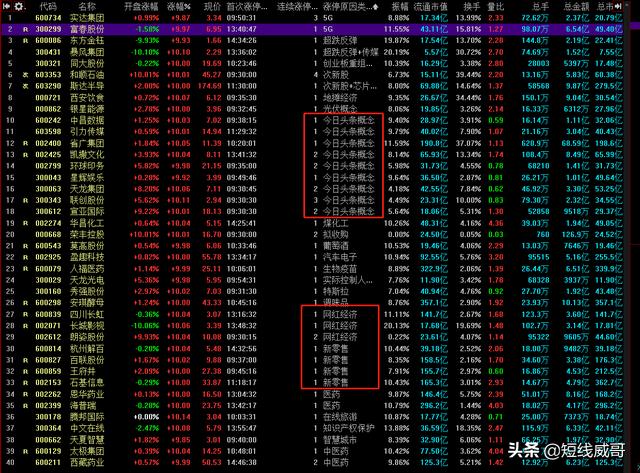Image resolution: width=640 pixels, height=473 pixels.
Task: Select the highlighted stock name 富春股份
Action: click(87, 29)
